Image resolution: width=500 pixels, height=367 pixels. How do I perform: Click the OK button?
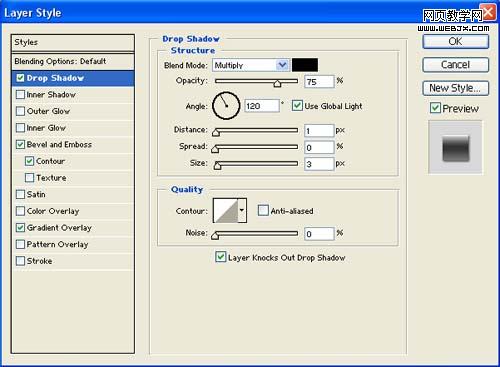(455, 42)
